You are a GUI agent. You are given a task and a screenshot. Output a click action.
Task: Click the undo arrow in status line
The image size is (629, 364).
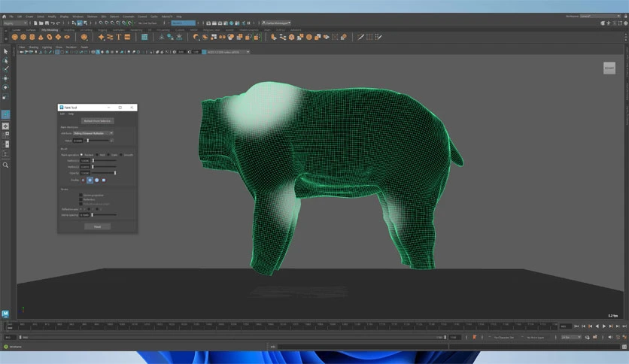(x=53, y=23)
